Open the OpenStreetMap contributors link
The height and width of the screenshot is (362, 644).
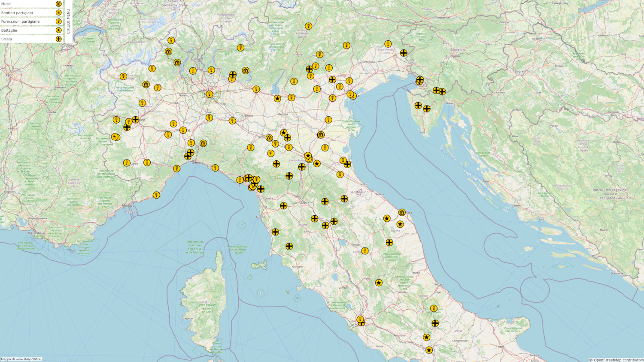619,360
